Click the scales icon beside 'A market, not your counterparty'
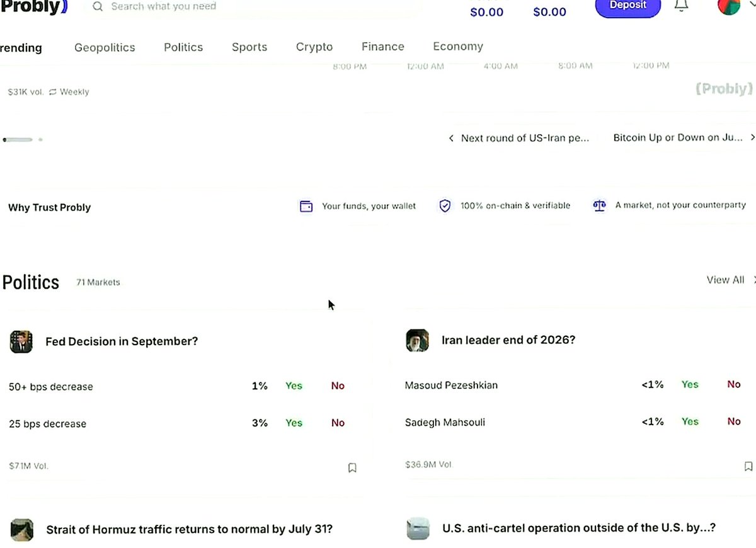 tap(599, 205)
